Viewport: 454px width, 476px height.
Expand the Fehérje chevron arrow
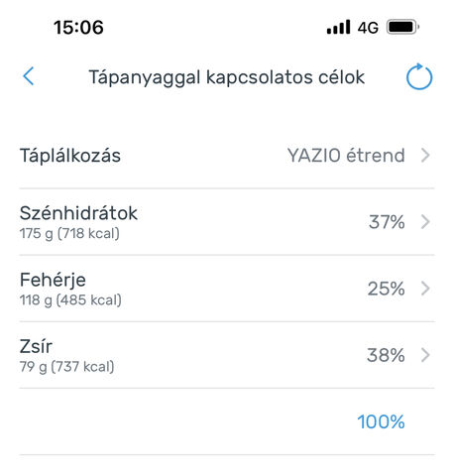[425, 289]
